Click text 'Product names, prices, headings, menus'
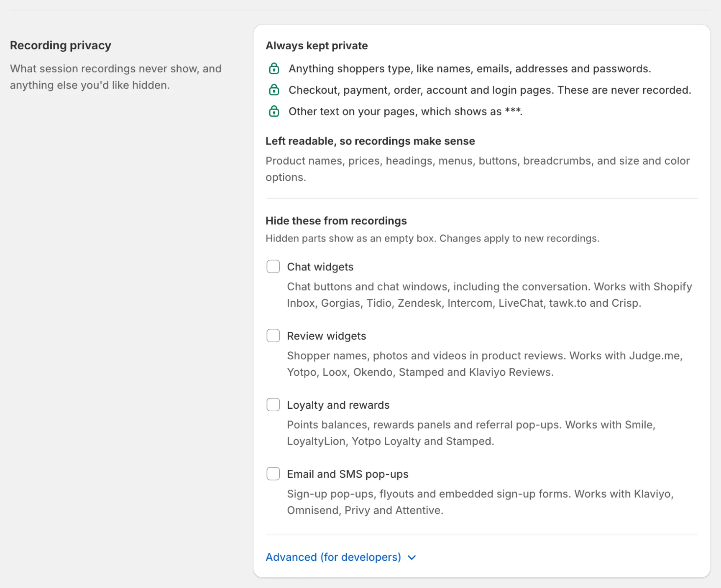This screenshot has height=588, width=721. pos(478,169)
